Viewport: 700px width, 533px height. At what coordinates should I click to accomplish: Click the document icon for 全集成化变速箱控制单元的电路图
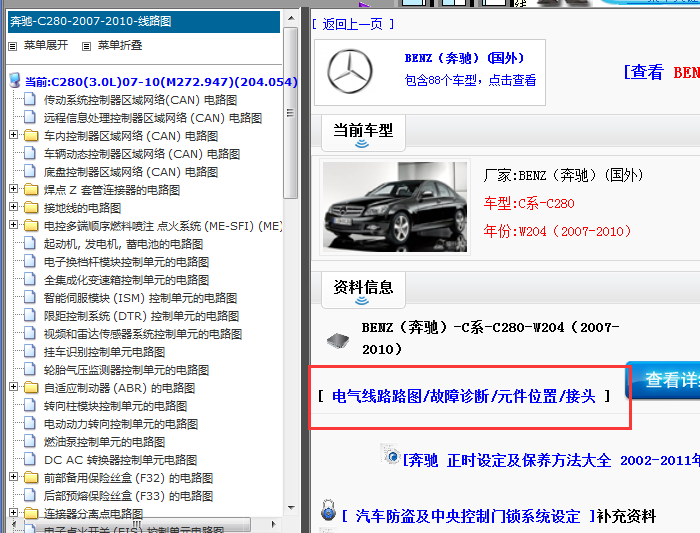tap(30, 279)
